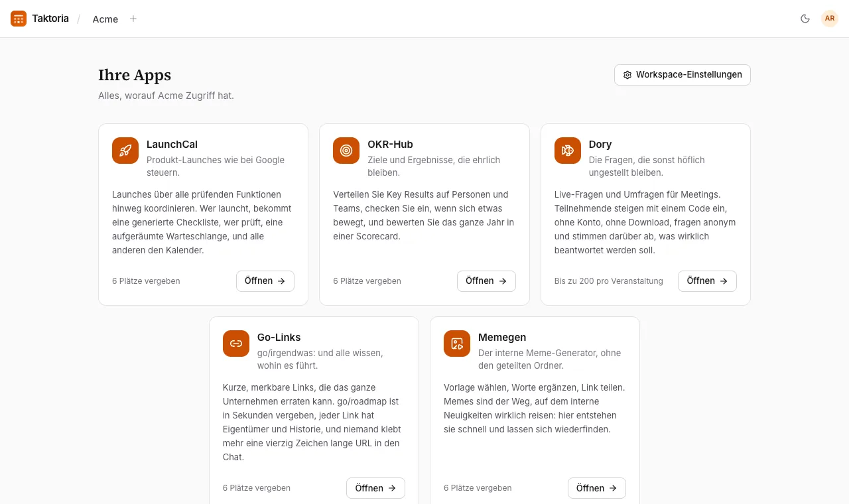Click 'Die Fragen, die sonst höflich ungestellt bleiben.' tagline
Screen dimensions: 849x504
pyautogui.click(x=647, y=166)
